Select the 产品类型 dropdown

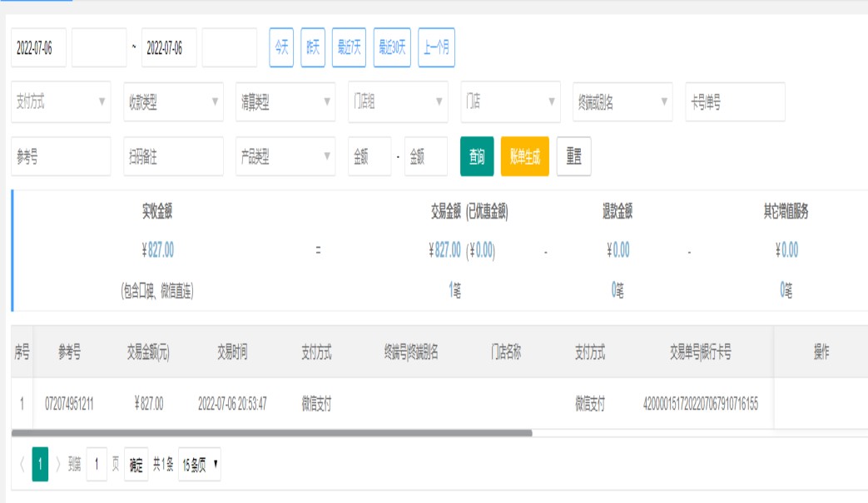click(x=285, y=156)
